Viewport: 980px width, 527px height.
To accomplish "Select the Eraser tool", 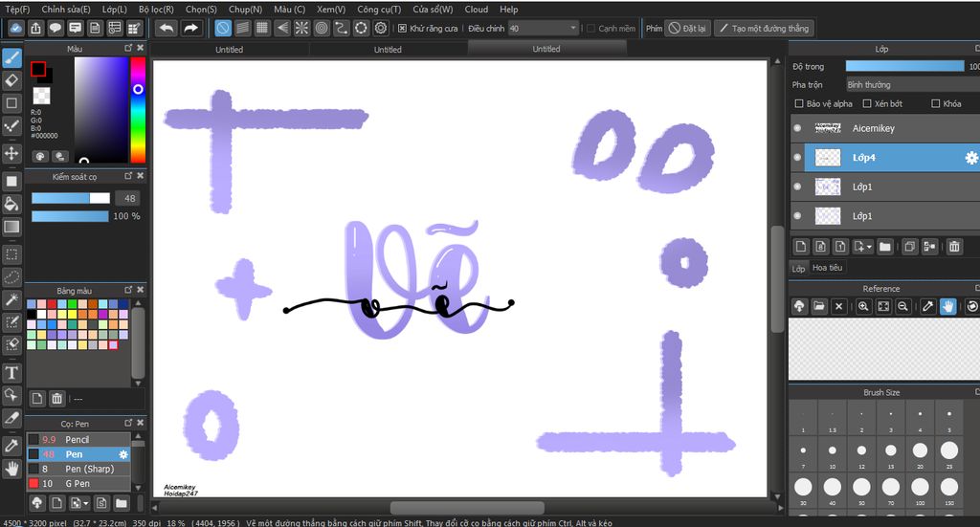I will (11, 80).
